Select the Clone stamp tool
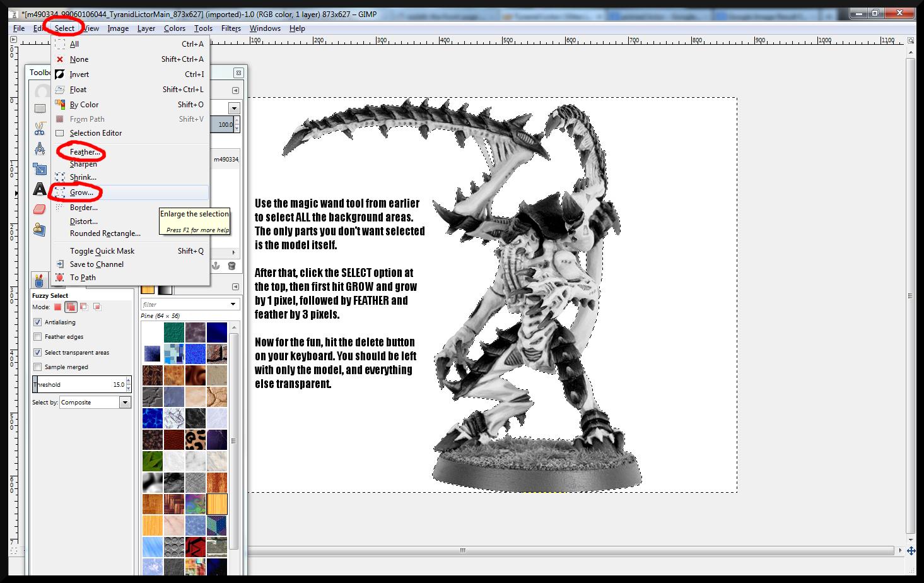This screenshot has width=924, height=583. click(x=40, y=229)
